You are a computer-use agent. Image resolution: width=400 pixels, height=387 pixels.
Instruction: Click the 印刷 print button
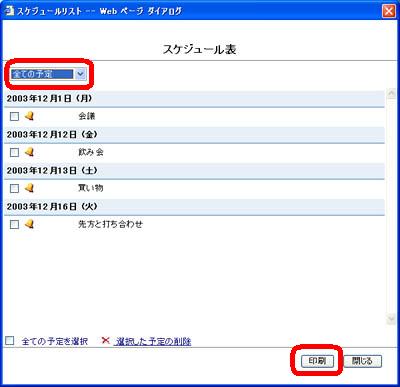pos(317,361)
